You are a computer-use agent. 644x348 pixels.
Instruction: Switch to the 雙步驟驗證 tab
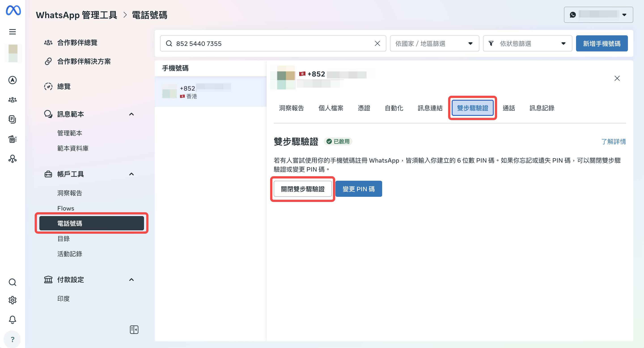(472, 108)
